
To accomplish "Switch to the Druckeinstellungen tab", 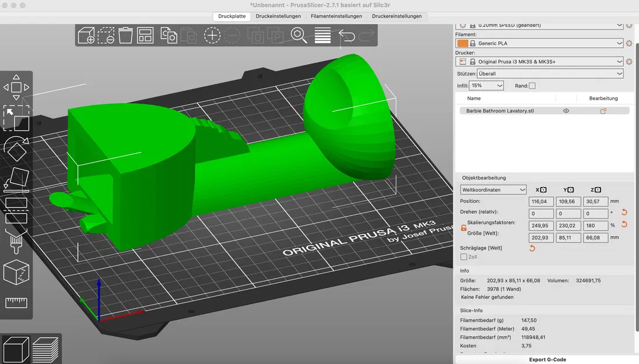I will click(x=278, y=16).
